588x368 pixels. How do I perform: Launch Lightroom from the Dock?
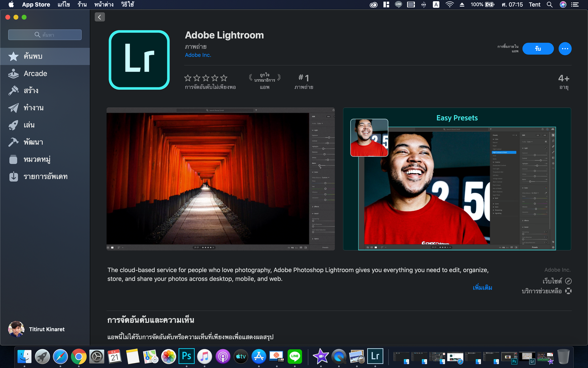(376, 356)
